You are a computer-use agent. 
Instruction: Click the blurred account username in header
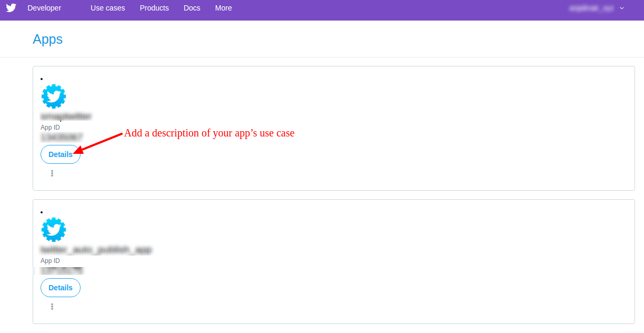pos(591,8)
